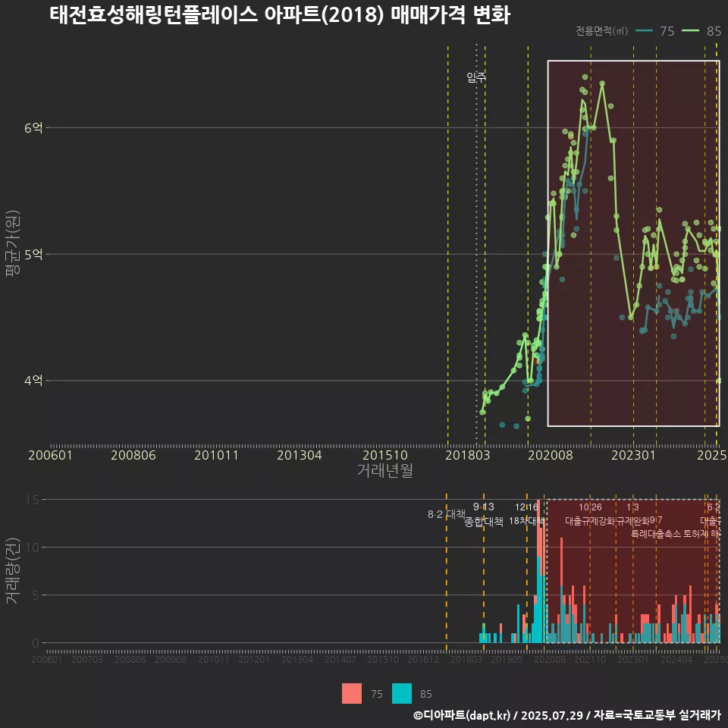Click the 전용면적(㎡) legend title
Viewport: 728px width, 728px height.
[601, 31]
